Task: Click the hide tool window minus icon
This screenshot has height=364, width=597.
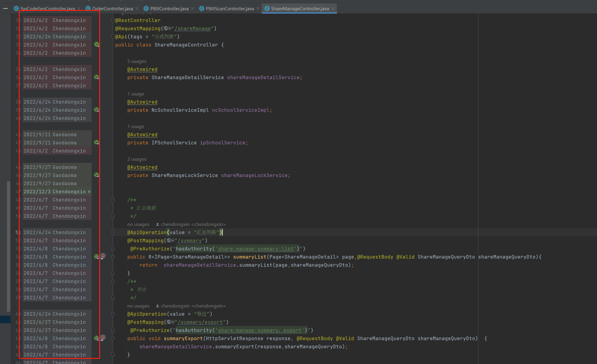Action: point(5,8)
